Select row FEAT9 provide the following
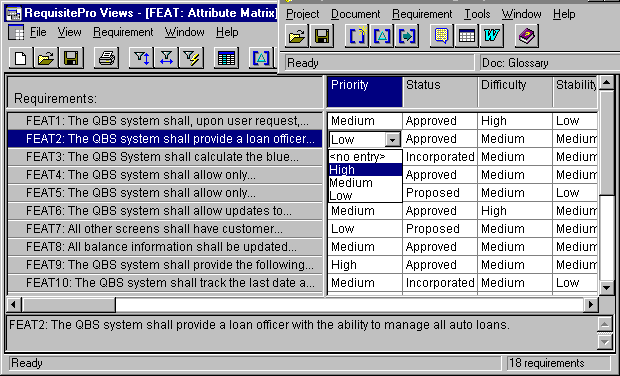Viewport: 620px width, 376px height. [165, 265]
